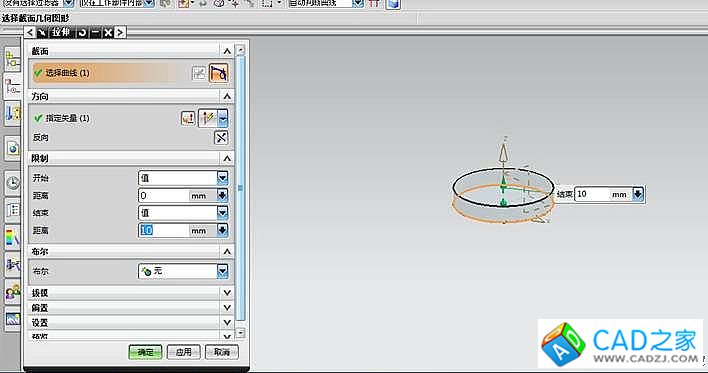Open the 开始 value type dropdown

(x=223, y=178)
